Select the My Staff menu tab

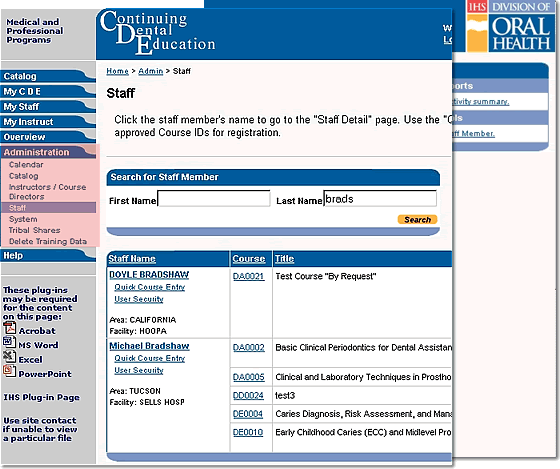point(48,107)
